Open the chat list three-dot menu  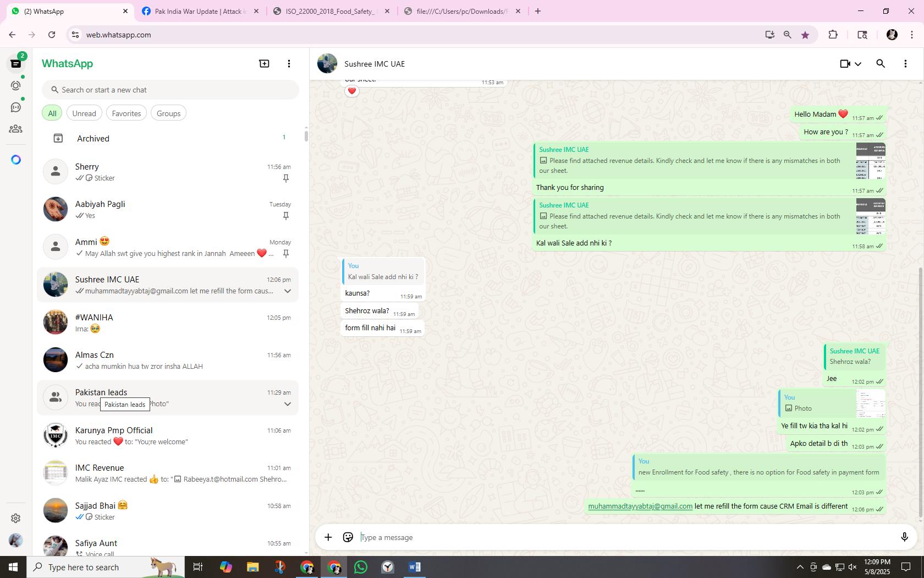(x=289, y=64)
